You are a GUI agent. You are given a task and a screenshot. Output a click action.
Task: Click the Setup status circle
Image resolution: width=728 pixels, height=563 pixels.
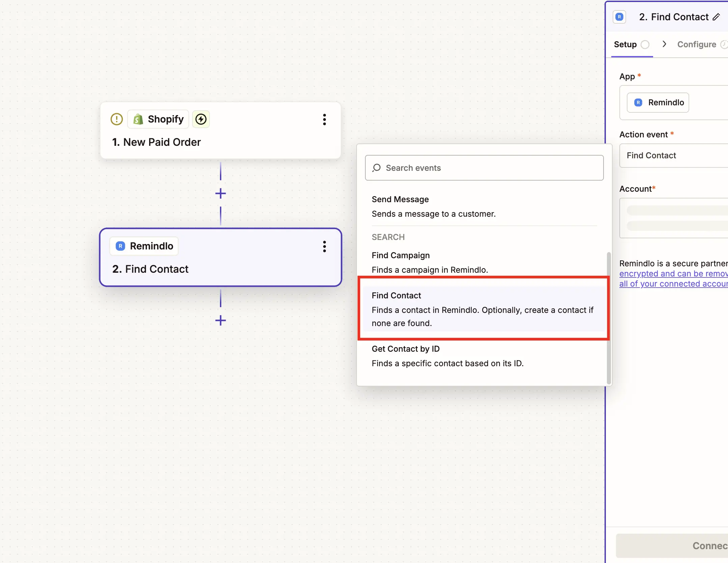[645, 45]
